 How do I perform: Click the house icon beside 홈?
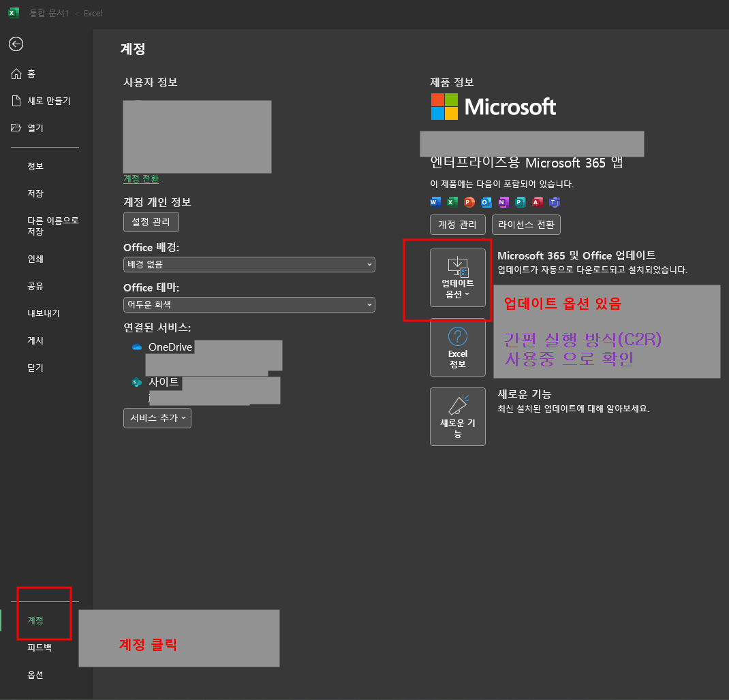point(16,74)
